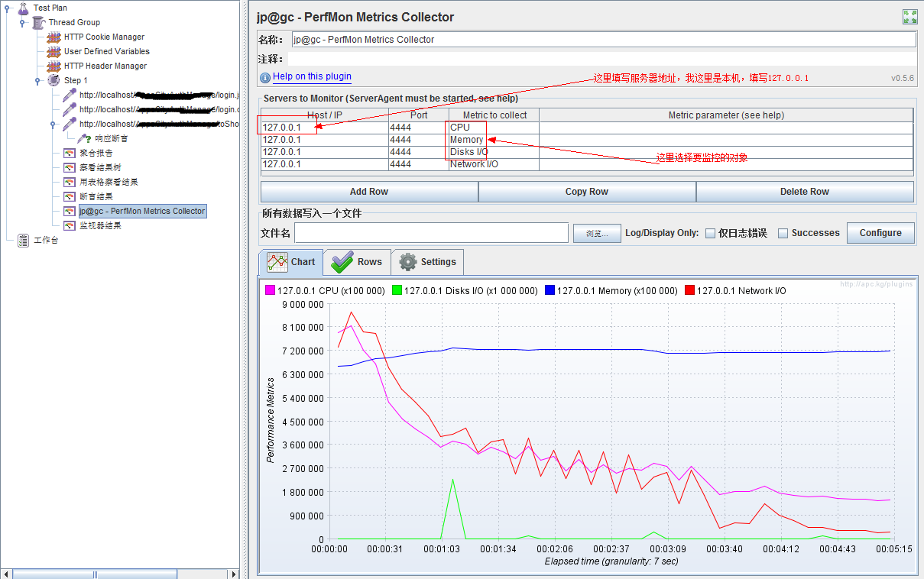Click the Chart tab graph icon
The height and width of the screenshot is (579, 924).
(277, 262)
